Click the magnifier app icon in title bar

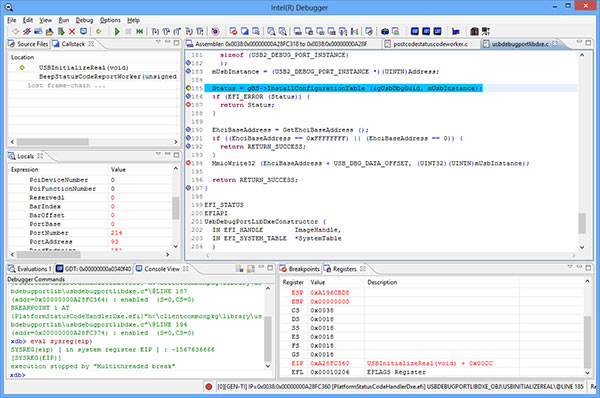[x=9, y=7]
